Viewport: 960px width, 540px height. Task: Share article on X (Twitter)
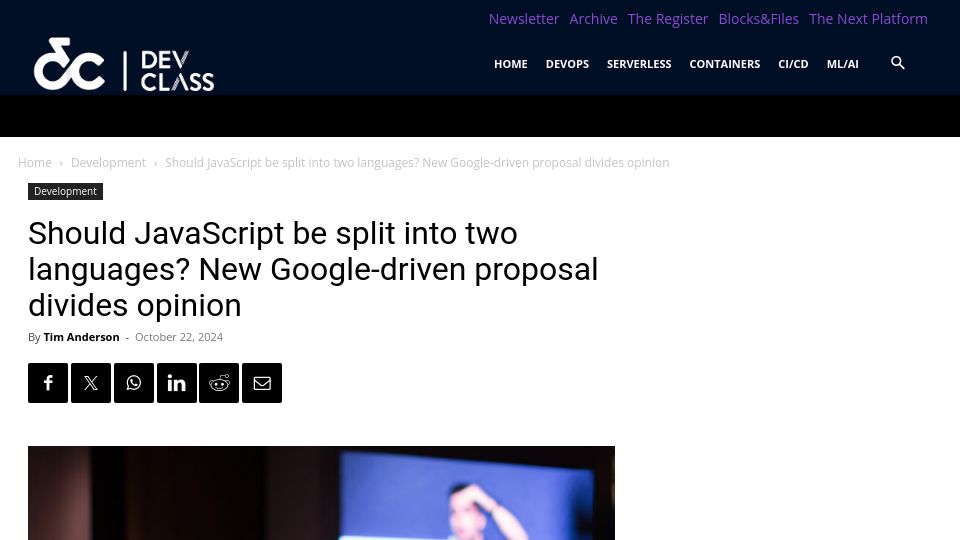[x=91, y=383]
